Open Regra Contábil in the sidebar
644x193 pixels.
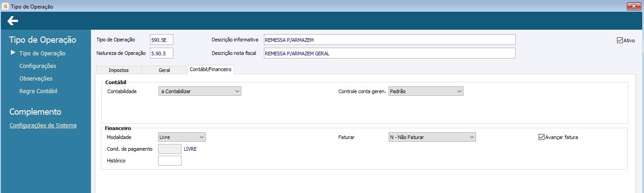click(x=38, y=91)
